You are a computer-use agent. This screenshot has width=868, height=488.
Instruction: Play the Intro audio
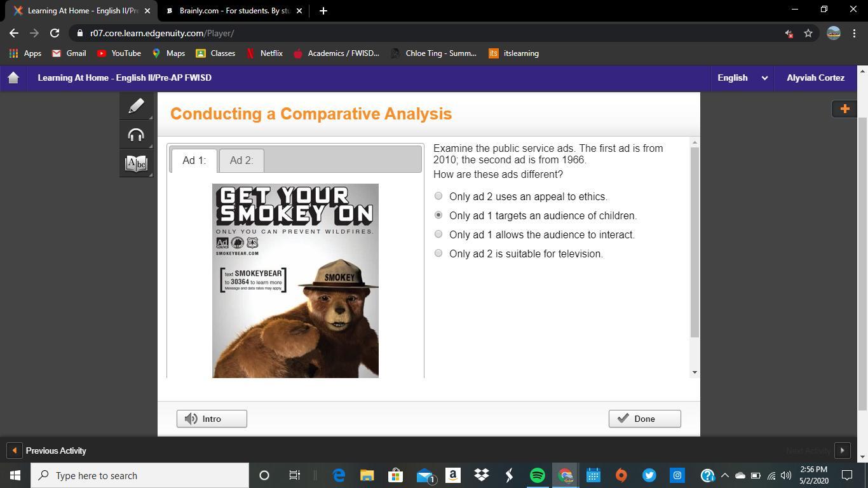point(212,419)
